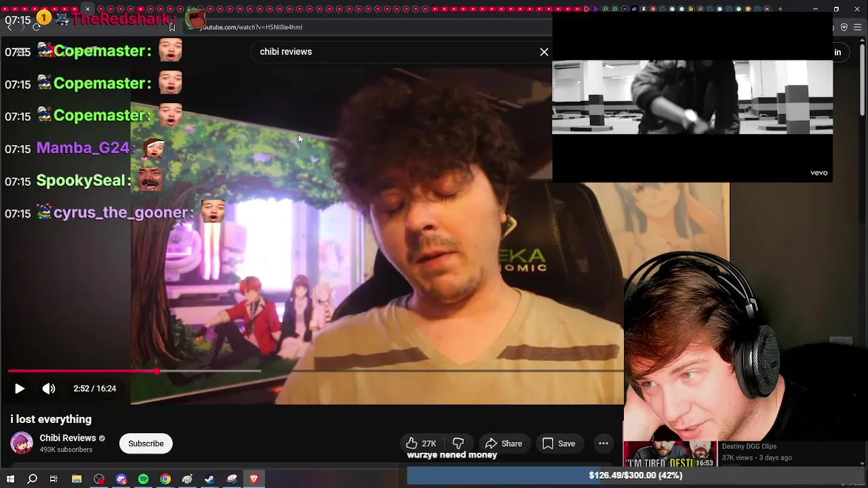The width and height of the screenshot is (868, 488).
Task: Close the active browser tab
Action: coord(87,9)
